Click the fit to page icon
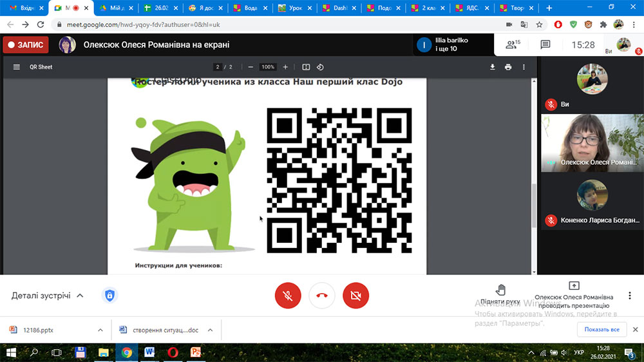644x362 pixels. [306, 67]
